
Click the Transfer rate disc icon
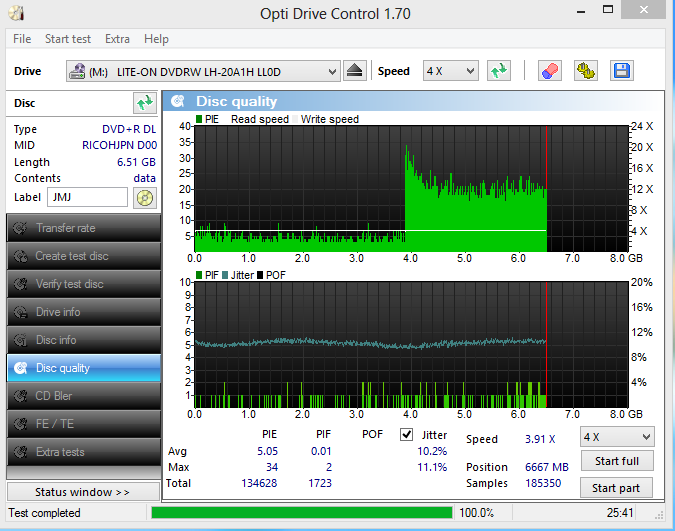[x=20, y=228]
